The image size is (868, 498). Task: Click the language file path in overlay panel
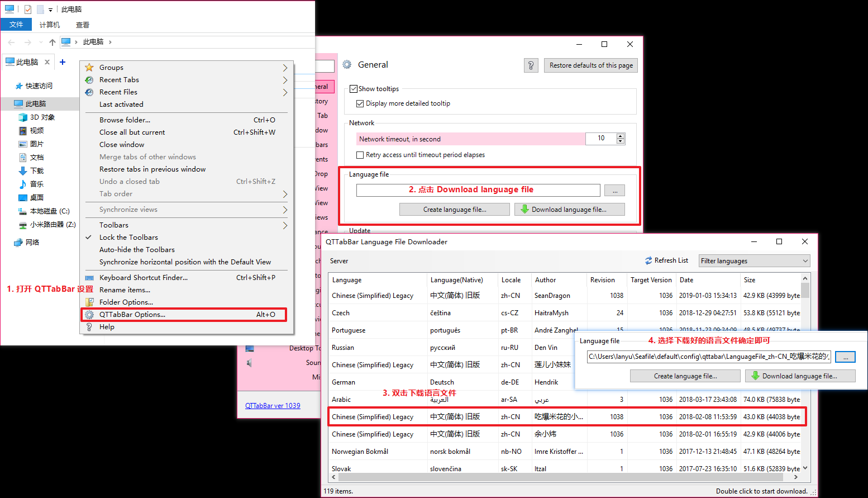coord(709,357)
